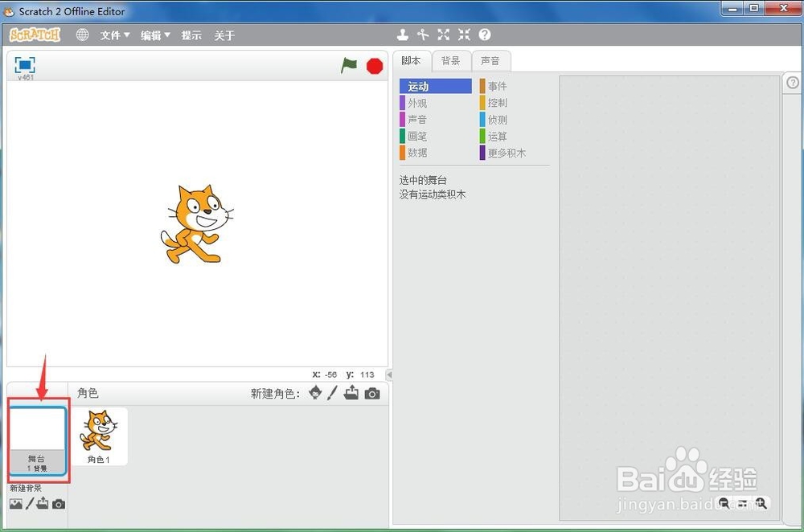Upload sprite from file

351,393
